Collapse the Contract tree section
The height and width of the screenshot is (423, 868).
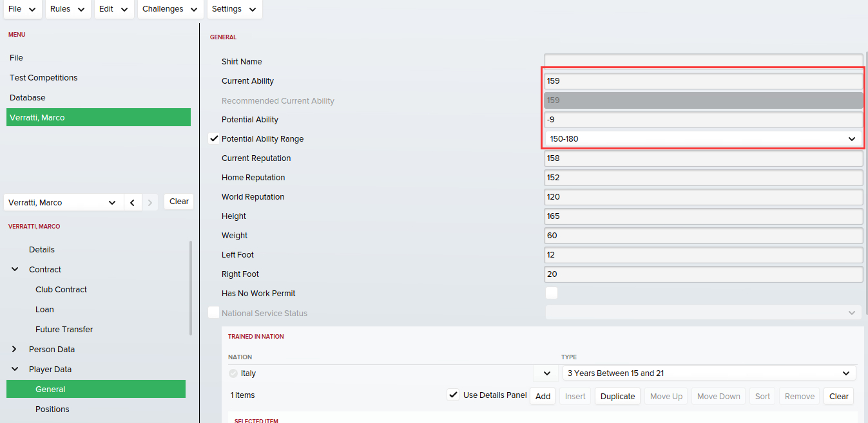(15, 269)
